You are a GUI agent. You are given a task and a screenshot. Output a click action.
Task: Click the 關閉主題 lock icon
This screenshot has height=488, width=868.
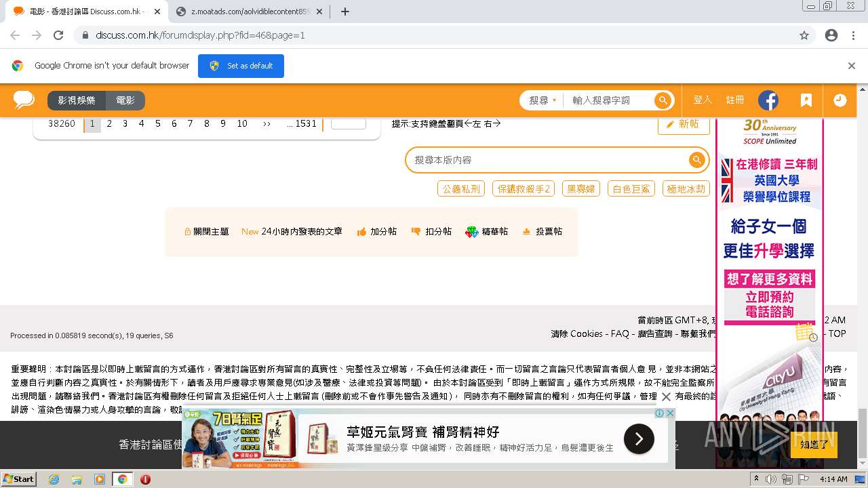(x=188, y=232)
